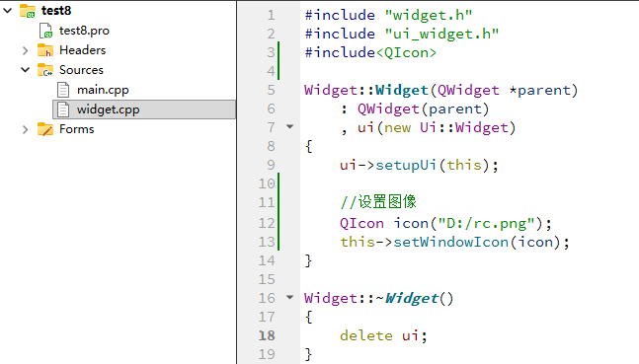
Task: Select widget.cpp in Sources
Action: click(108, 109)
